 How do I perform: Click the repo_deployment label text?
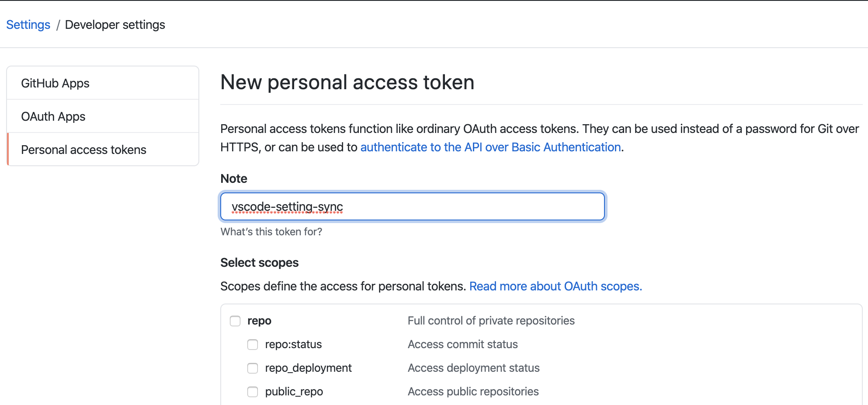click(x=308, y=368)
